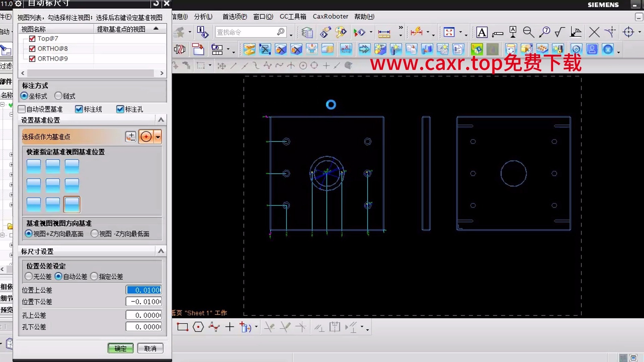Click the rapid dimension tool icon

(416, 32)
